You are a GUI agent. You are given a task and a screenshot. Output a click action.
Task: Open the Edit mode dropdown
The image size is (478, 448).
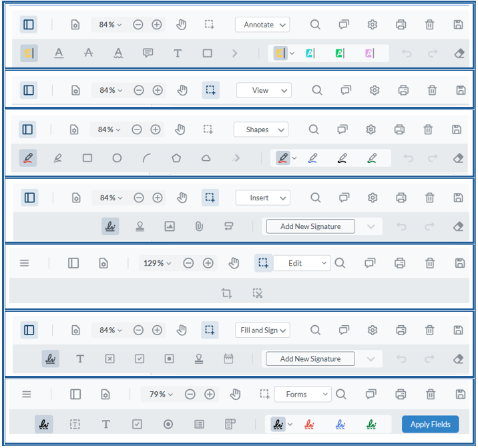pos(302,263)
